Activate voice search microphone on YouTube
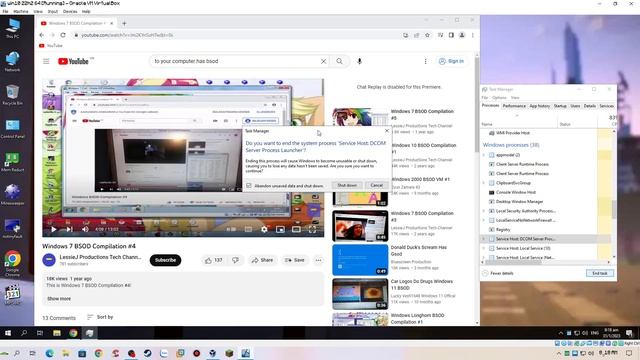This screenshot has height=360, width=640. (x=359, y=61)
